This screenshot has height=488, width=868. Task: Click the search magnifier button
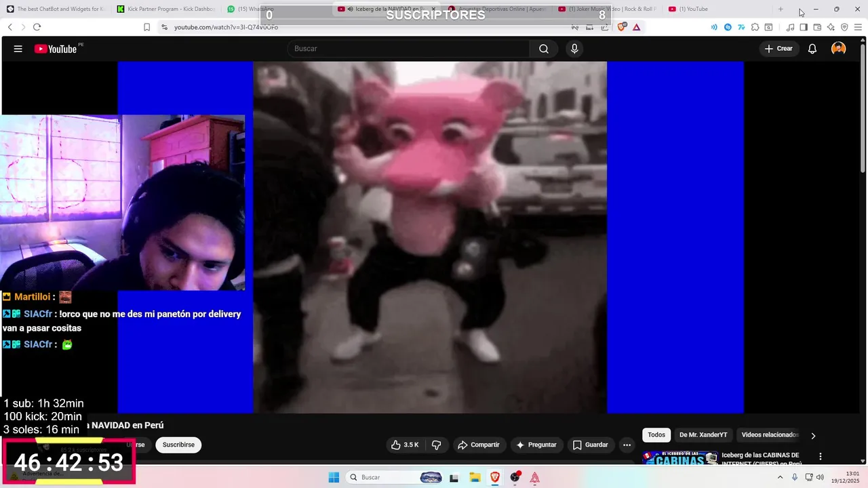pyautogui.click(x=544, y=49)
